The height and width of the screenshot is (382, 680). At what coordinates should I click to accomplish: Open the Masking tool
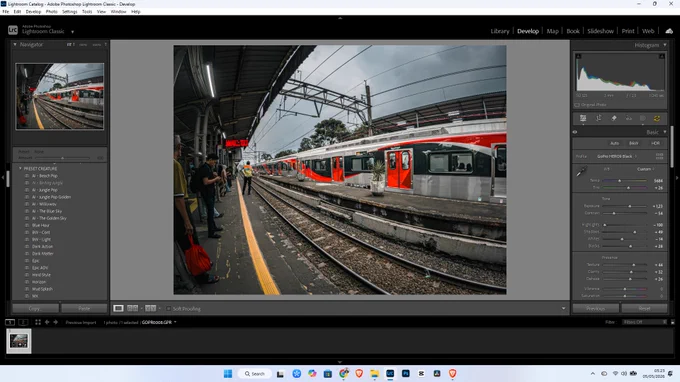[x=643, y=118]
